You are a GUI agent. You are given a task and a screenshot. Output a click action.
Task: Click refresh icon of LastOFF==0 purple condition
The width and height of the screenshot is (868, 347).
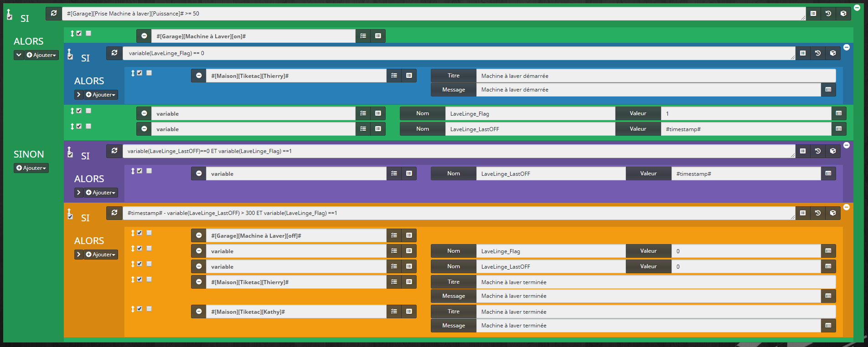coord(114,151)
